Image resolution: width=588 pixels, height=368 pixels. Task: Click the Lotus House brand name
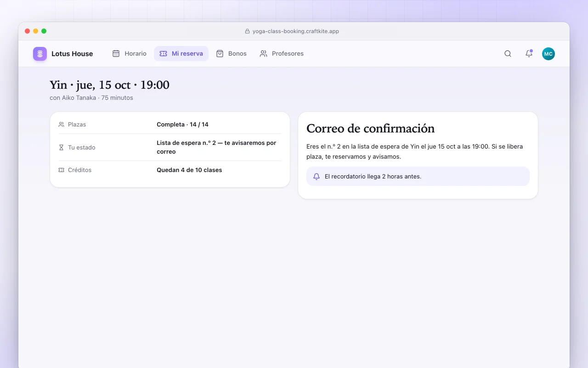click(x=72, y=54)
